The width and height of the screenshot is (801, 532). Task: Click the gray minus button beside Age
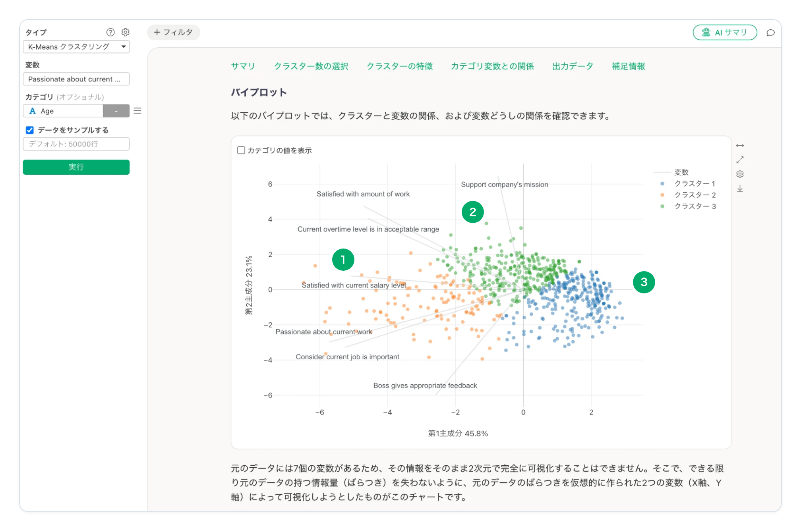[x=116, y=111]
